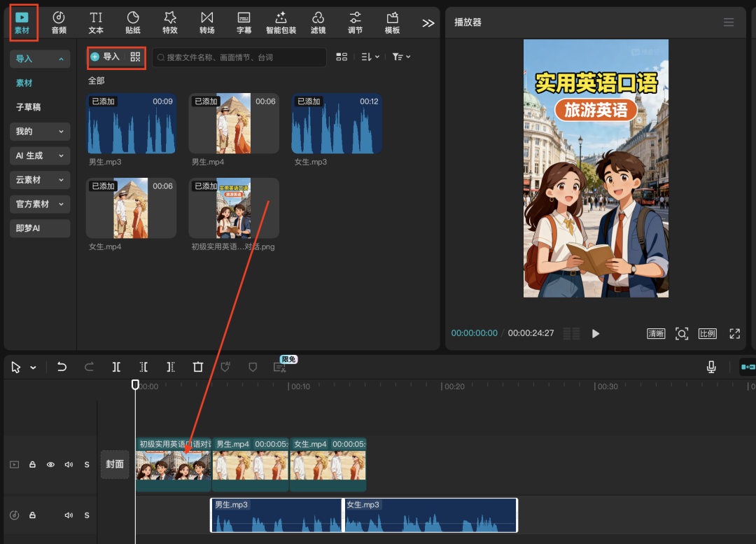Click the media search input field

click(x=239, y=57)
